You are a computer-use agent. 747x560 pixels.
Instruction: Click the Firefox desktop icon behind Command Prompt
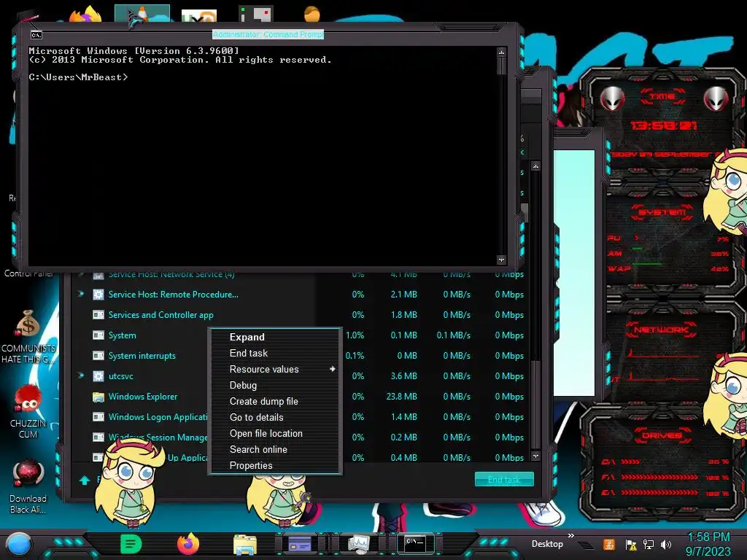click(86, 15)
